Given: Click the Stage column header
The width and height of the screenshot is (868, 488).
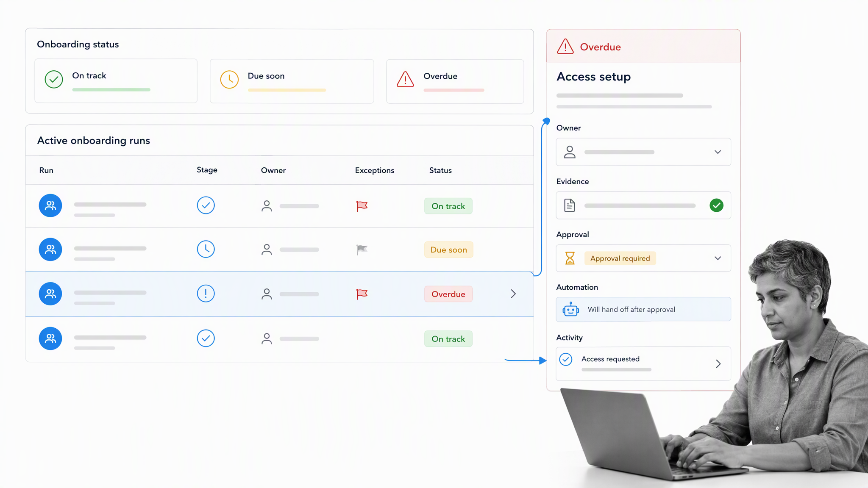Looking at the screenshot, I should pyautogui.click(x=207, y=170).
